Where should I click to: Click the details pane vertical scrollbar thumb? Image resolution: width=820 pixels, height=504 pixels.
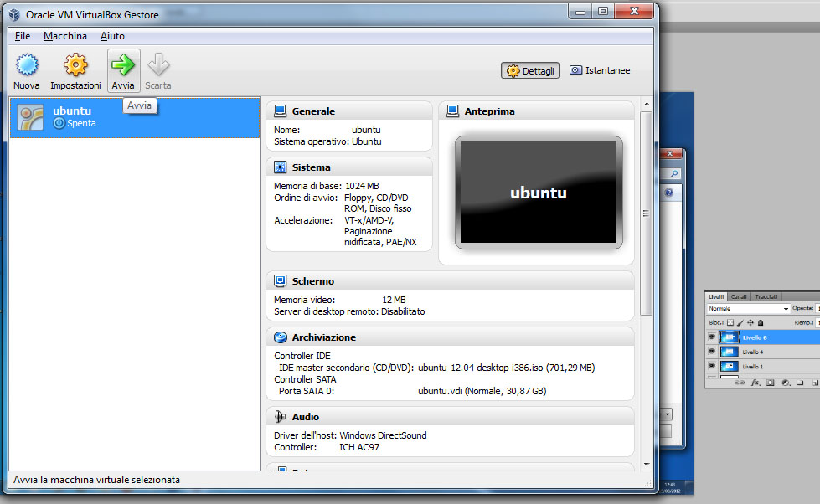[x=647, y=213]
